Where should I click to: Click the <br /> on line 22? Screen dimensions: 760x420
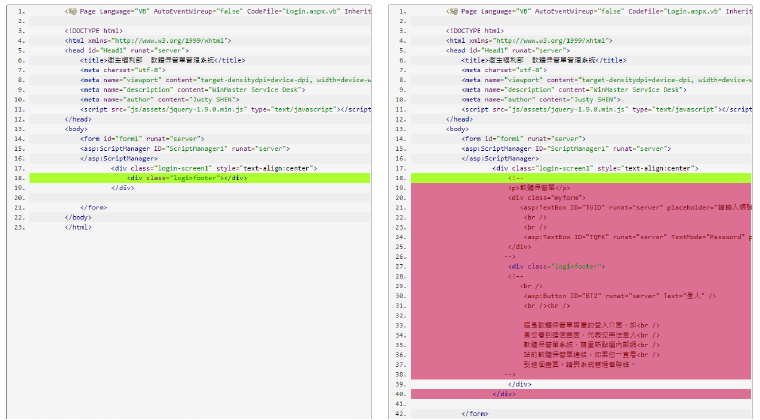coord(535,218)
